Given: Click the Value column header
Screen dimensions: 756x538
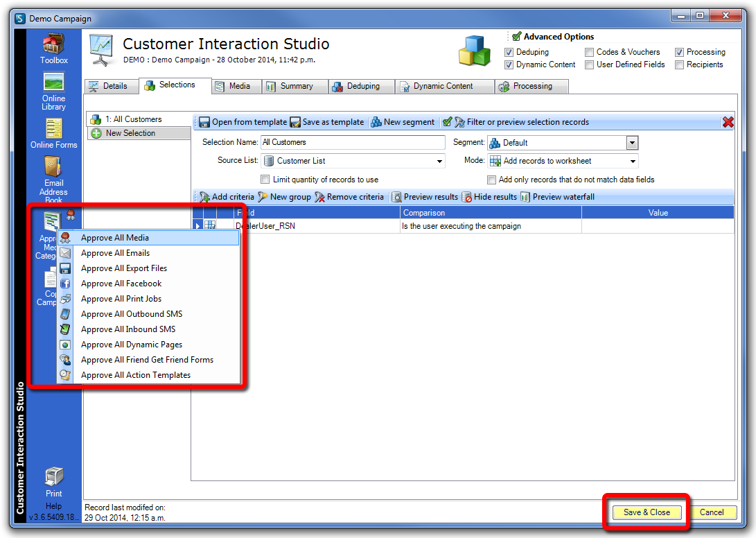Looking at the screenshot, I should (x=658, y=213).
